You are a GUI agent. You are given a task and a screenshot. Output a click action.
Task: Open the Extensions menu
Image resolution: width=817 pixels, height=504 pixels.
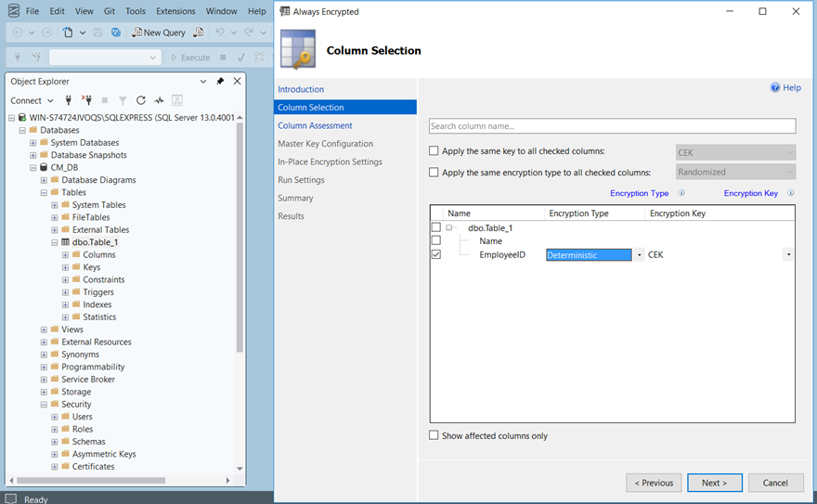coord(175,11)
